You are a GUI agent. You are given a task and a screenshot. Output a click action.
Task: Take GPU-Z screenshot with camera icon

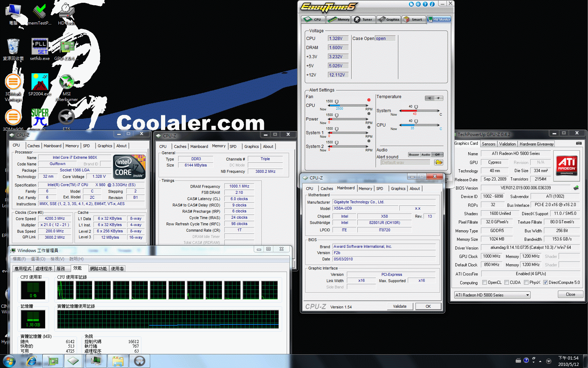pyautogui.click(x=579, y=143)
